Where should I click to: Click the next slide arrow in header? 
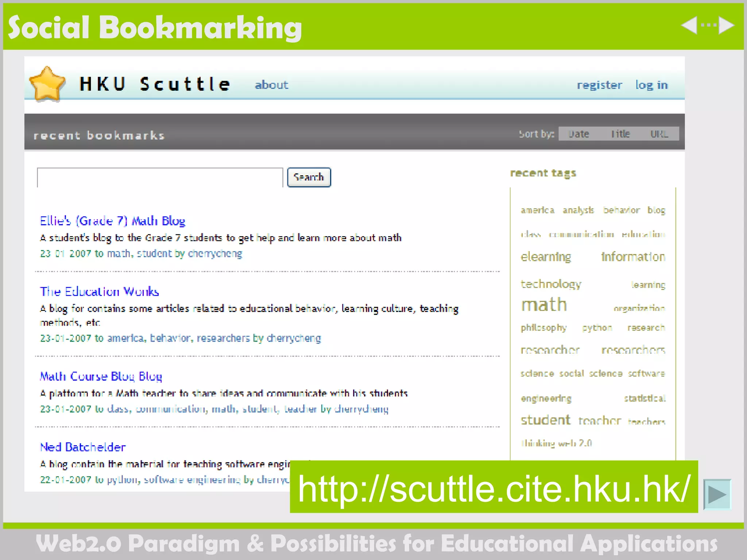726,25
